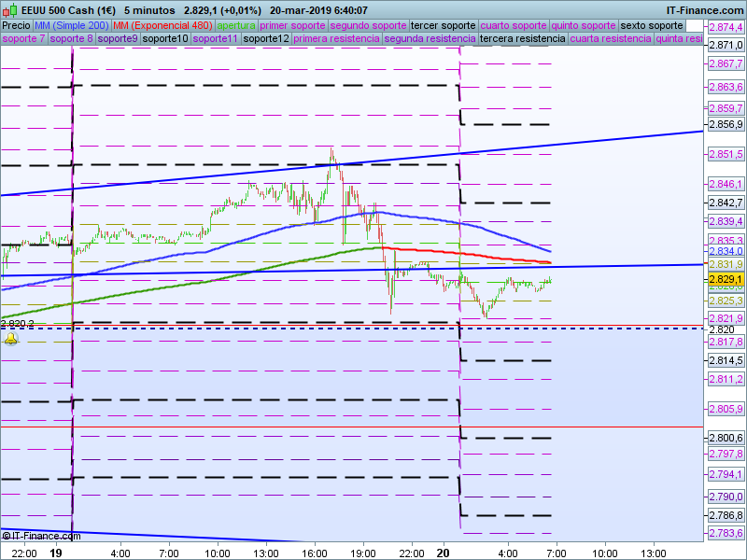747x560 pixels.
Task: Click the alert bell icon
Action: click(11, 339)
